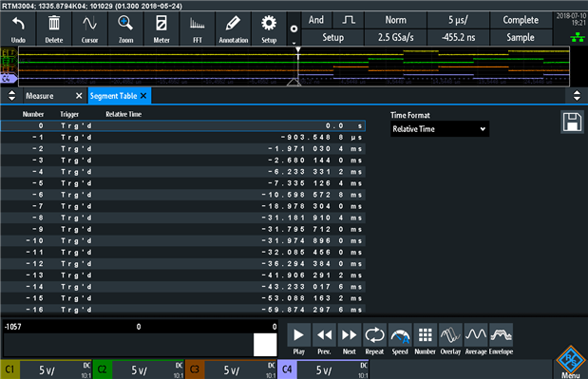Viewport: 588px width, 379px height.
Task: Click the Trigger column header
Action: 69,114
